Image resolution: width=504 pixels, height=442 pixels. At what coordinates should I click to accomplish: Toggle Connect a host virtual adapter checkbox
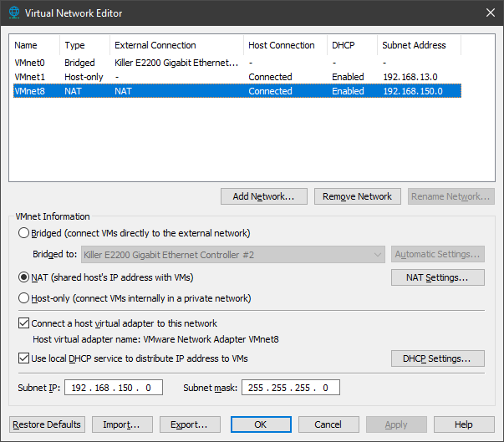pyautogui.click(x=23, y=323)
